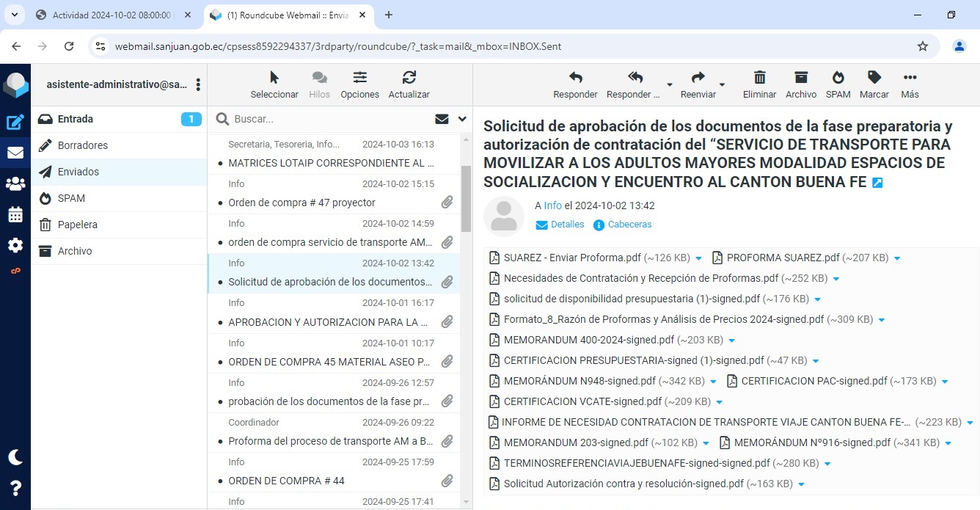Image resolution: width=980 pixels, height=510 pixels.
Task: Open the Calendar icon in left sidebar
Action: click(x=15, y=215)
